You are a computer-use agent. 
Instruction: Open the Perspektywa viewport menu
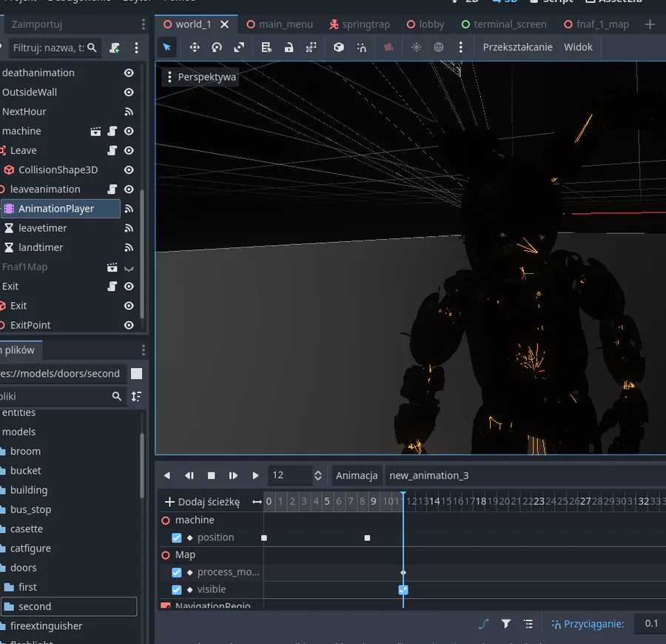(x=200, y=77)
